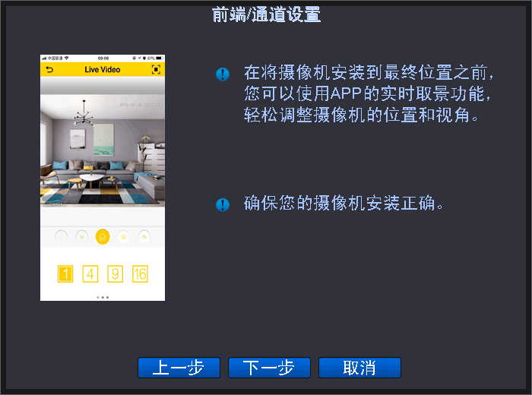Image resolution: width=532 pixels, height=395 pixels.
Task: Tap the back arrow in Live Video header
Action: pyautogui.click(x=49, y=70)
